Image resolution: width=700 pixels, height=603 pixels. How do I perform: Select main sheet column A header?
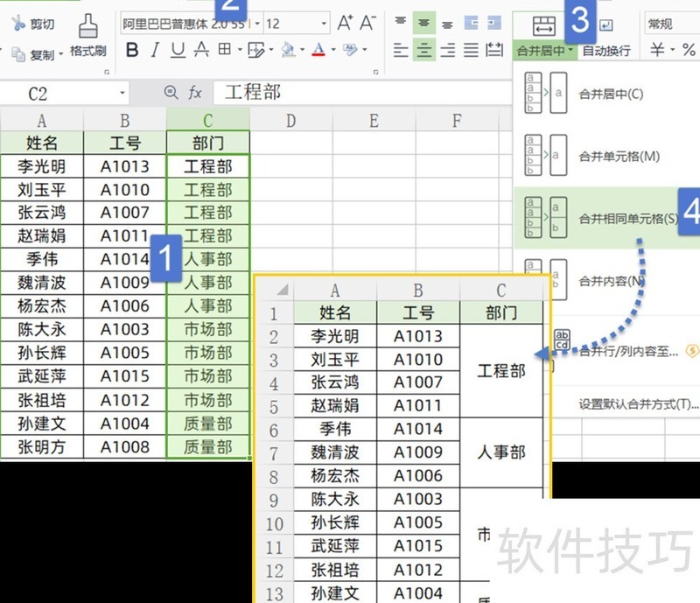point(41,121)
